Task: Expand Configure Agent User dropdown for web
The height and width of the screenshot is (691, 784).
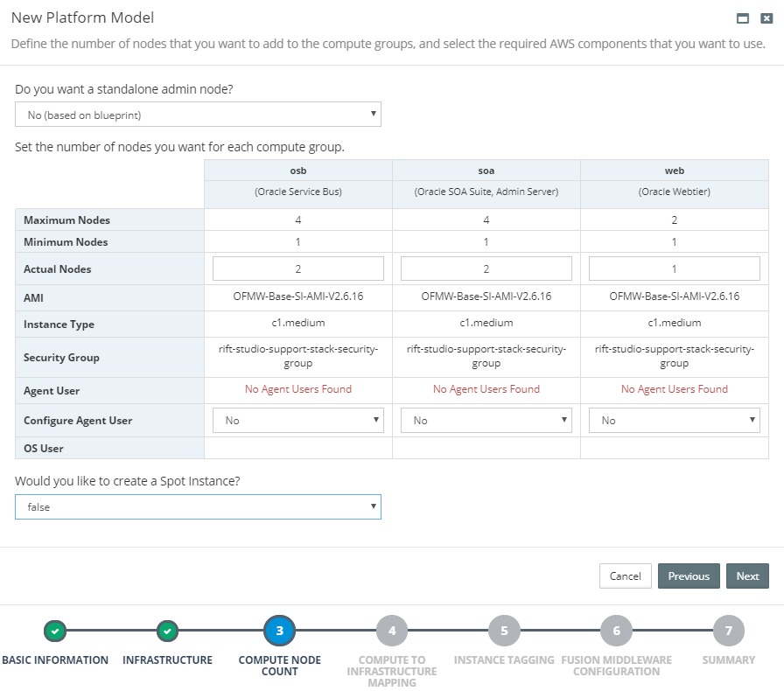Action: [675, 421]
